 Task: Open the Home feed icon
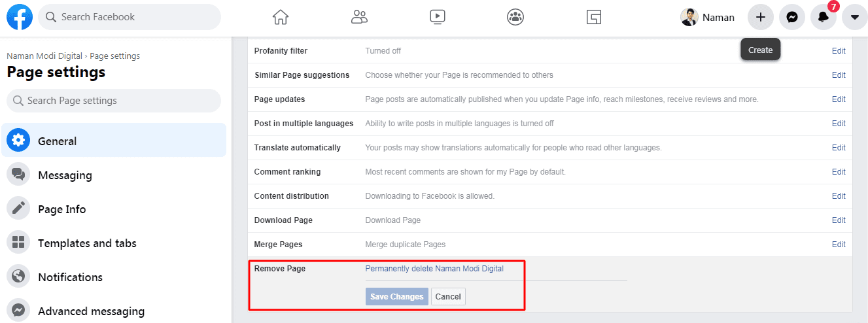click(280, 17)
